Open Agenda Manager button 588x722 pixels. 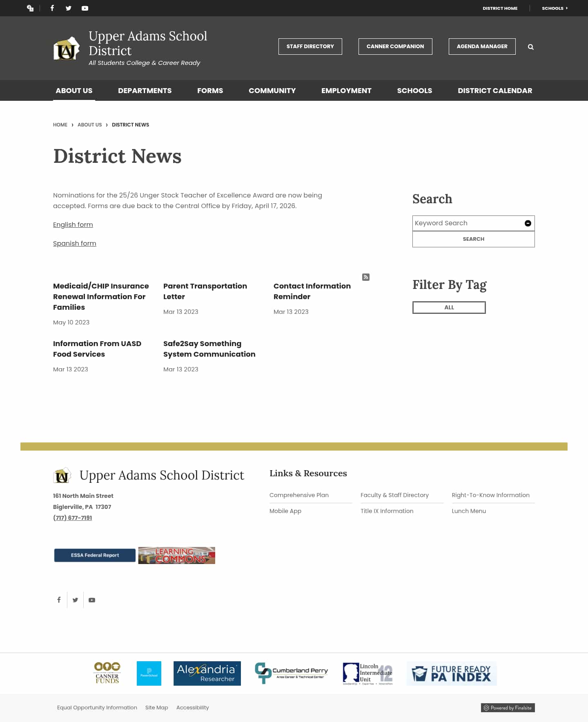click(x=482, y=47)
